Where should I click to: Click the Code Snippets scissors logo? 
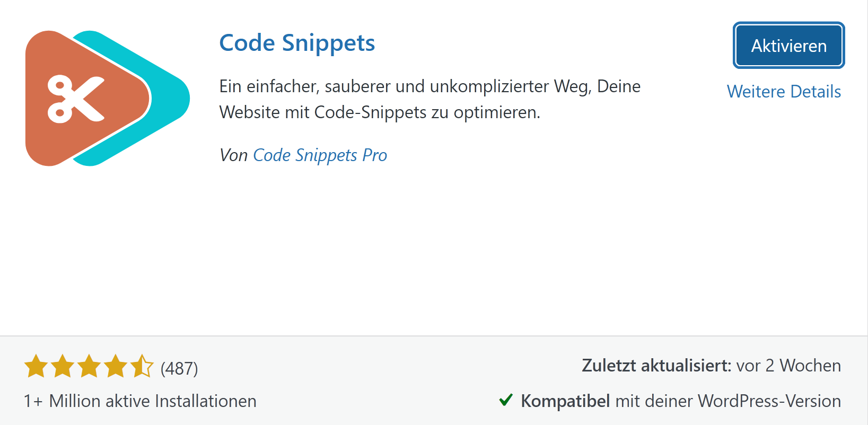pos(74,98)
